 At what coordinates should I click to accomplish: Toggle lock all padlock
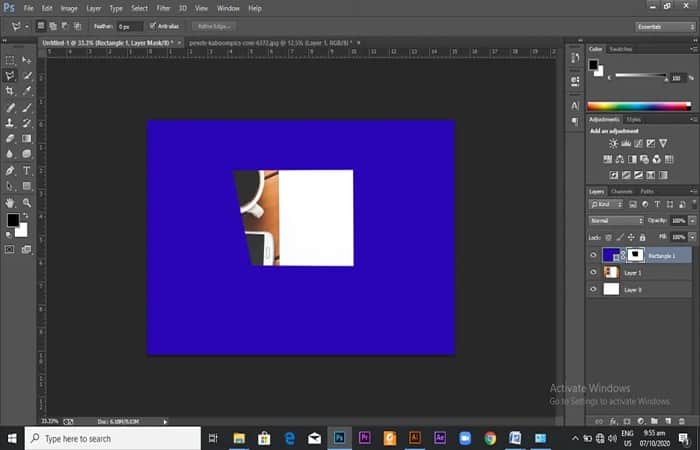[x=642, y=238]
